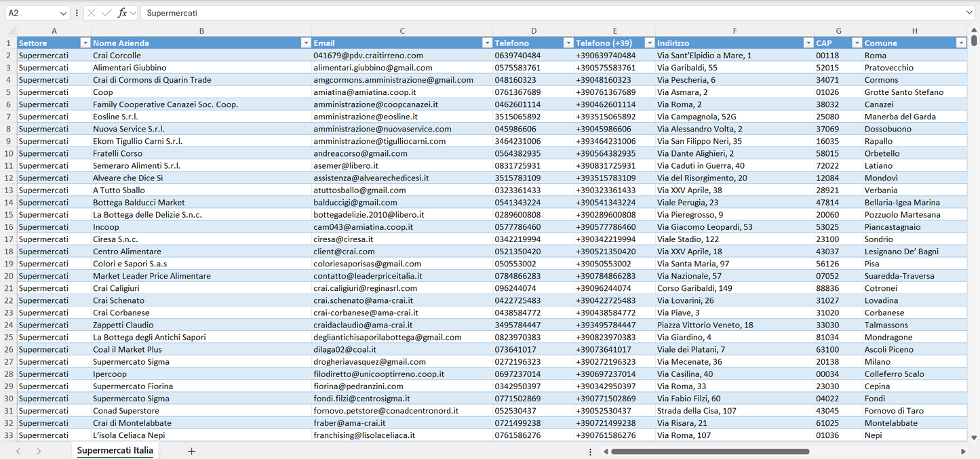The image size is (980, 459).
Task: Open the Email column filter dropdown
Action: click(x=487, y=43)
